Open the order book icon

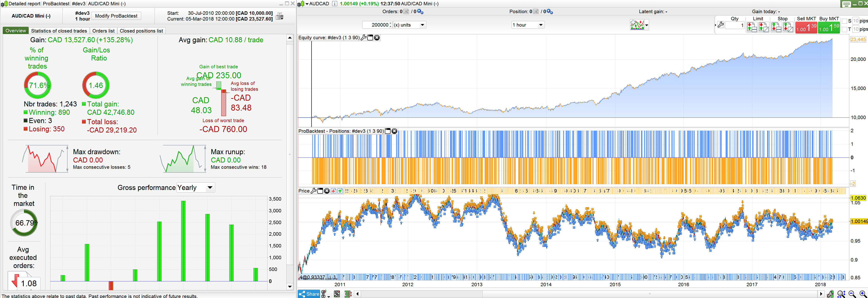point(348,294)
